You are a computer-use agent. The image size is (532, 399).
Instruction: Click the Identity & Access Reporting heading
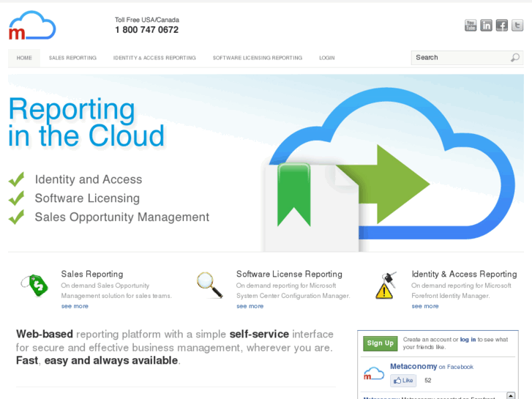click(x=465, y=274)
